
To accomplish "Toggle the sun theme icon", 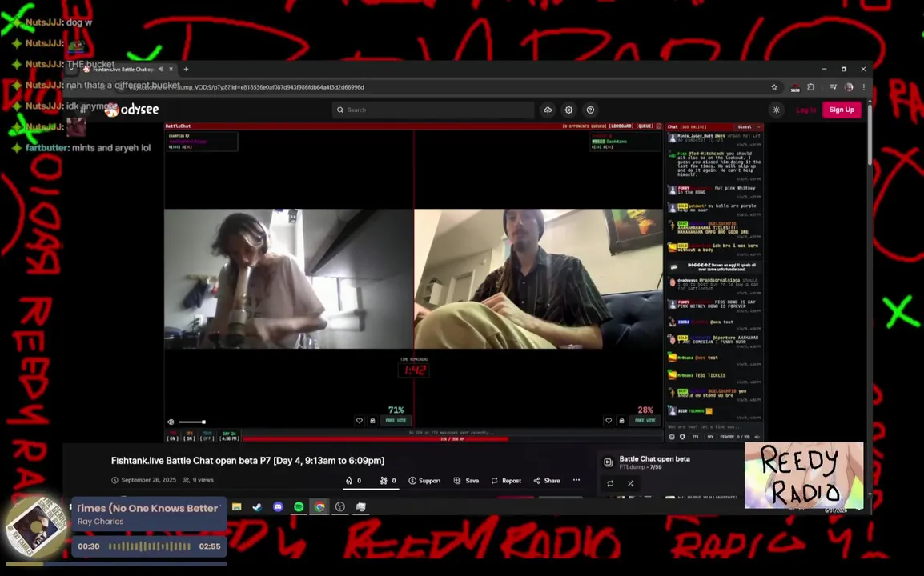I will [776, 110].
